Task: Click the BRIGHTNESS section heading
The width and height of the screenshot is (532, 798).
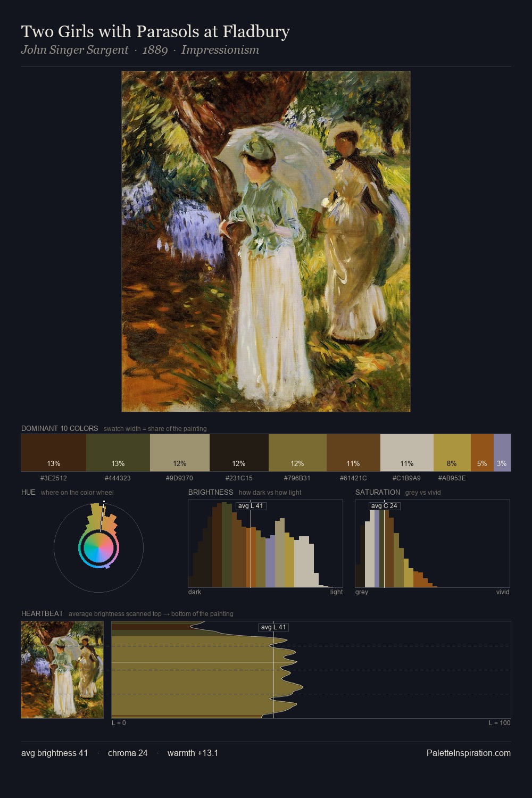Action: pyautogui.click(x=211, y=492)
